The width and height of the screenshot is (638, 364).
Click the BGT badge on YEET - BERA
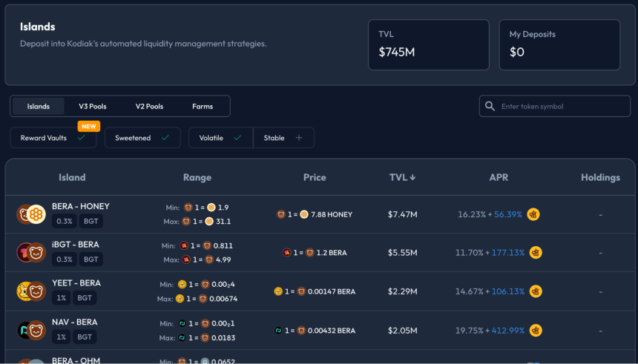click(85, 298)
